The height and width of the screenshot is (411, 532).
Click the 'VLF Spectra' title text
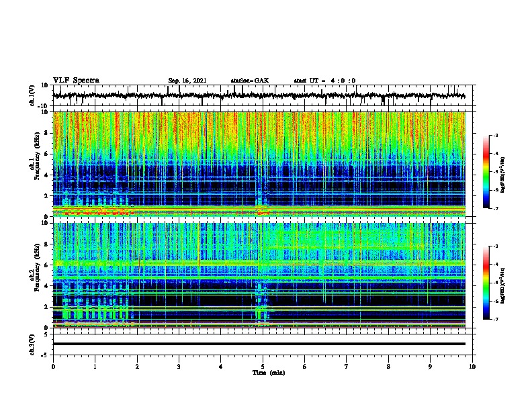coord(76,81)
